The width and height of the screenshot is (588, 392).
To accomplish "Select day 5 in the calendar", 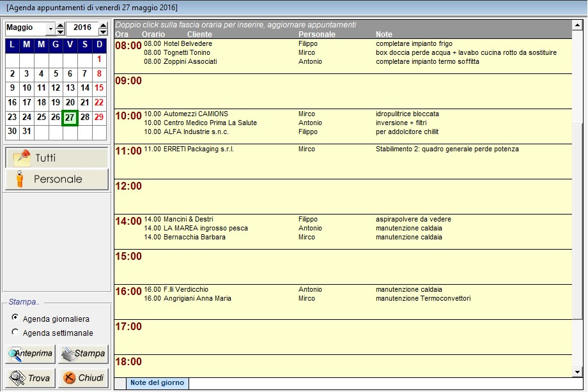I will [56, 74].
